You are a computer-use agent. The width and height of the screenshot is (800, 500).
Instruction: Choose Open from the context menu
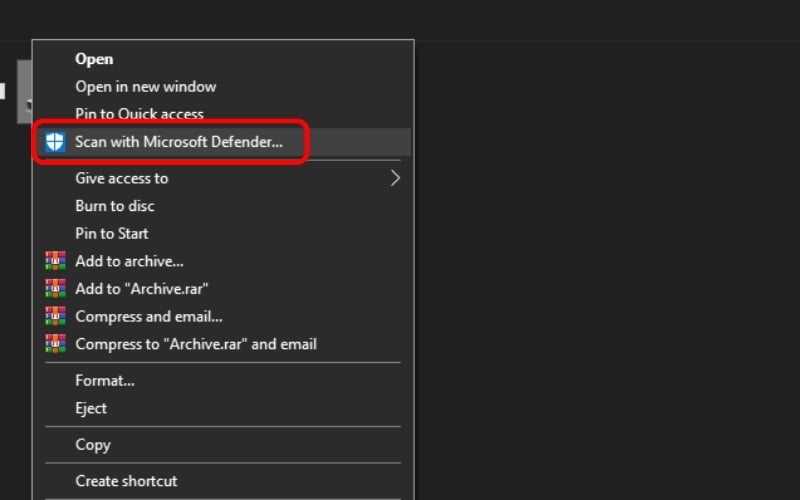(x=223, y=59)
